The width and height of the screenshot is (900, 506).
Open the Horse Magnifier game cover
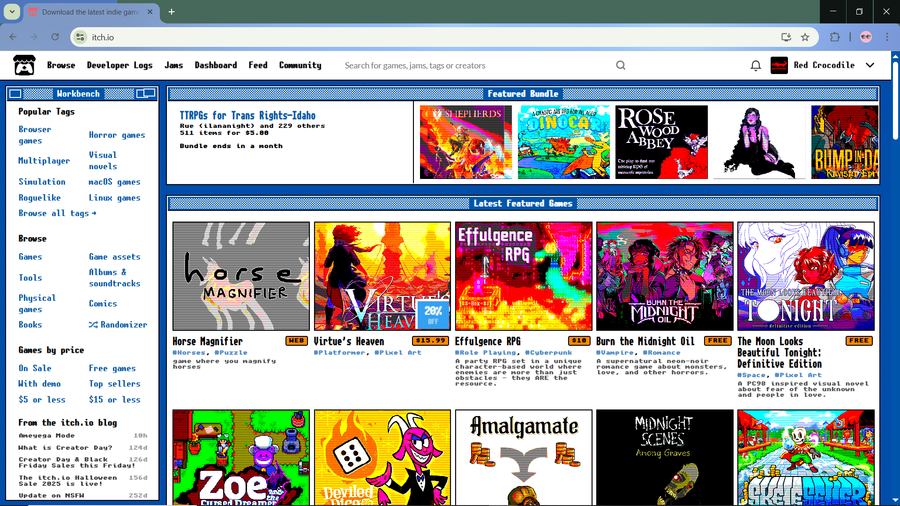pos(241,276)
